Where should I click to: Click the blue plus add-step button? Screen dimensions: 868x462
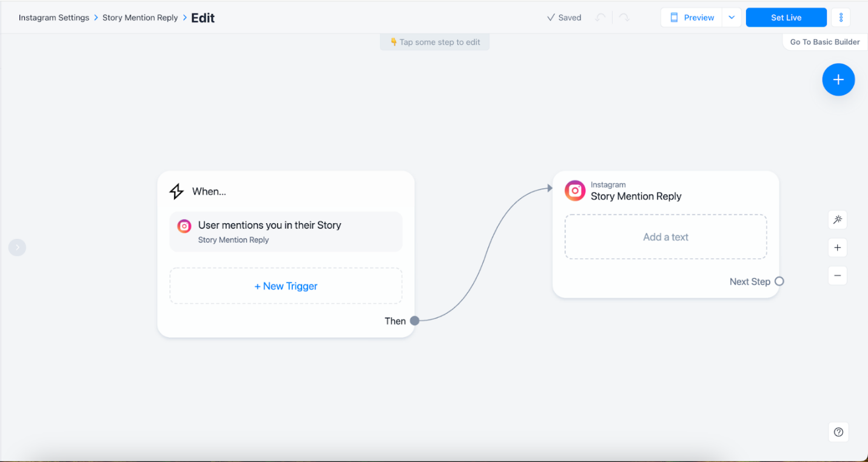838,79
